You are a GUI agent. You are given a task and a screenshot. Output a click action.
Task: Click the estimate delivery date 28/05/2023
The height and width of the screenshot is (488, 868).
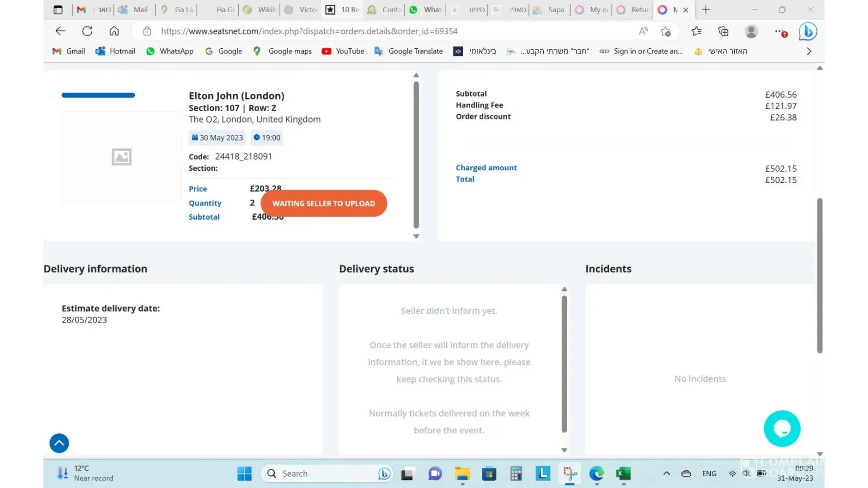(x=84, y=320)
